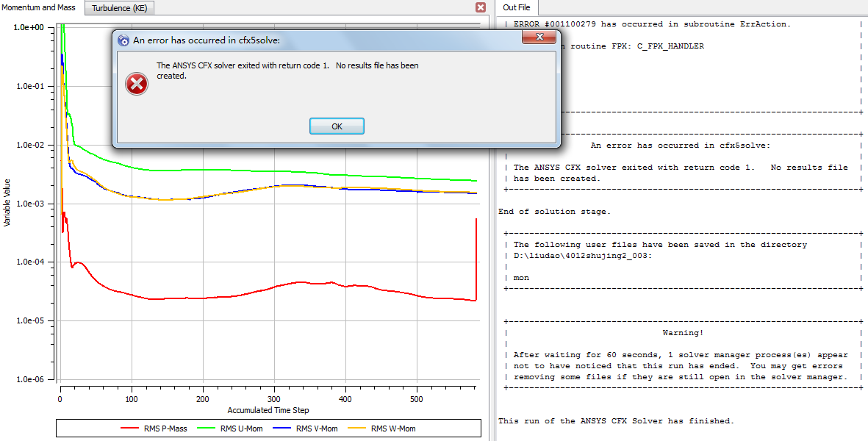
Task: Click the D:\liudao directory path in output
Action: [582, 256]
